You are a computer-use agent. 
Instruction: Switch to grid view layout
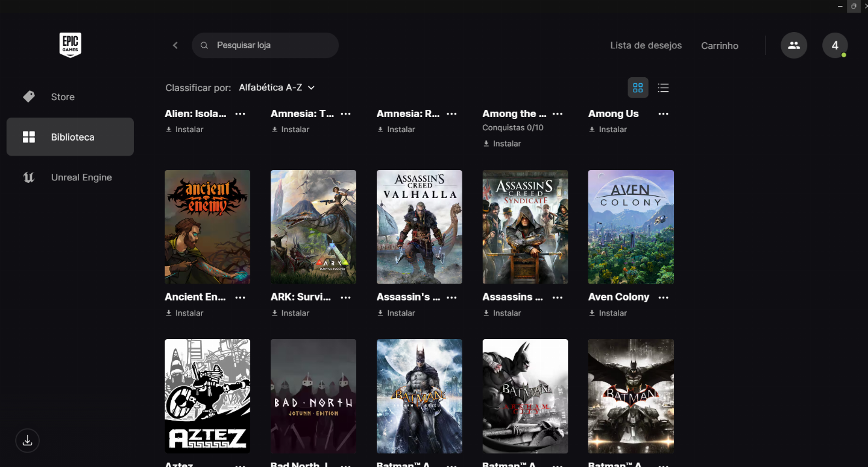tap(638, 88)
